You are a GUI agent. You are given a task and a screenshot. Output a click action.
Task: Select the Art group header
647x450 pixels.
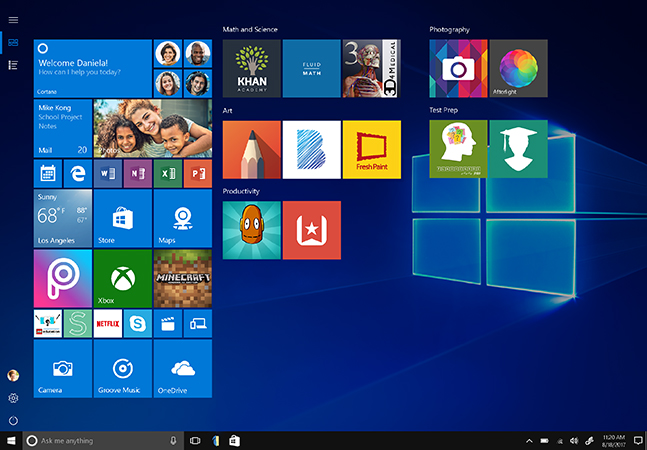tap(227, 110)
